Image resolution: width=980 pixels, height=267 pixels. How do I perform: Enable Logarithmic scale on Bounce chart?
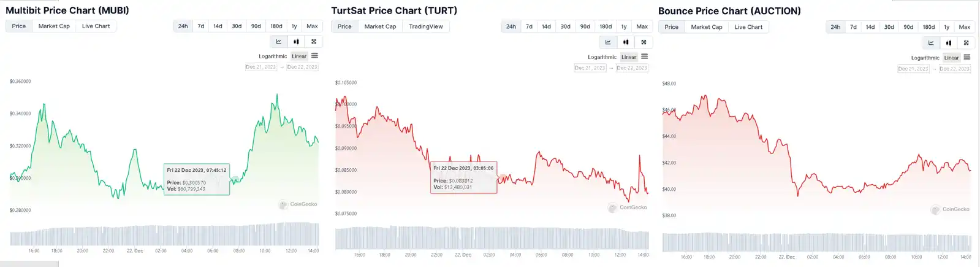pyautogui.click(x=925, y=58)
